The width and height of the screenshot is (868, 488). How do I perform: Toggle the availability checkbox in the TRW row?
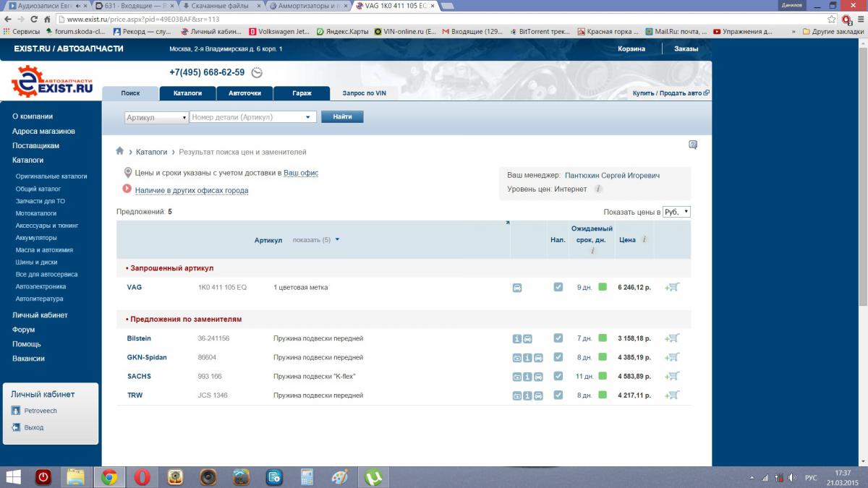[558, 395]
